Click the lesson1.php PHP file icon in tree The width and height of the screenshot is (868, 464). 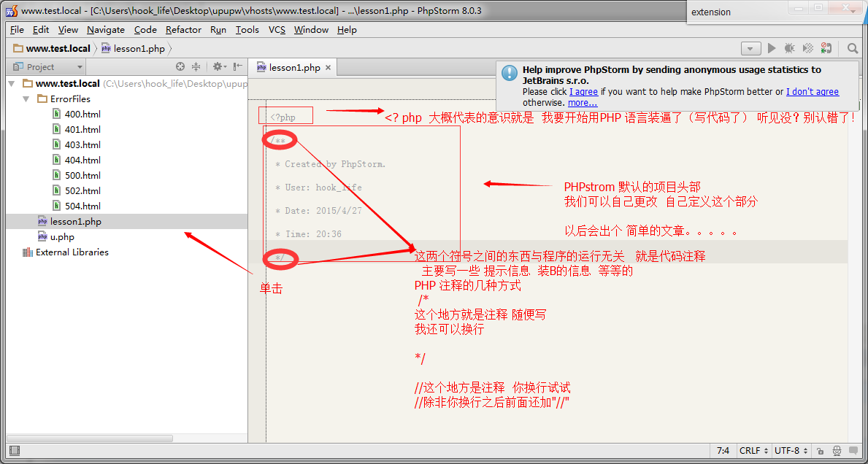click(x=42, y=221)
